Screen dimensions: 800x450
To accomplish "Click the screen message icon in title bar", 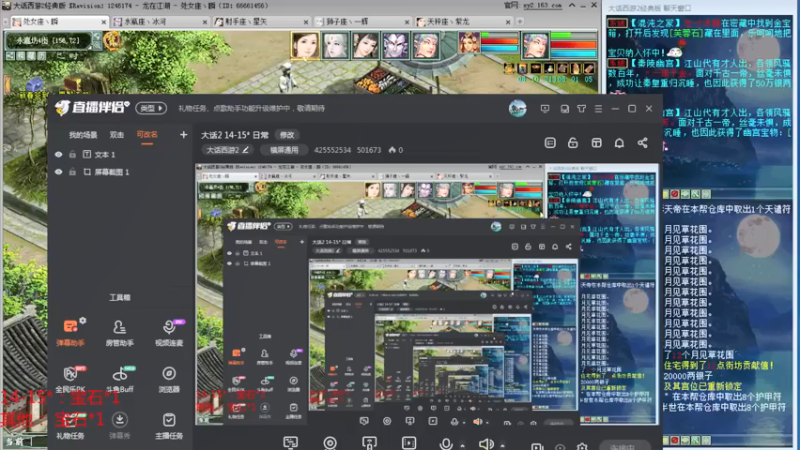I will pyautogui.click(x=545, y=109).
